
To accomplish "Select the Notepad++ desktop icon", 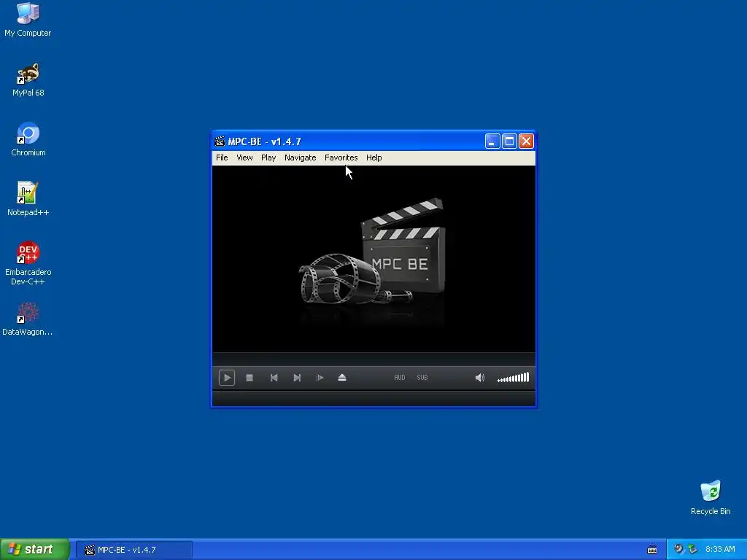I will [x=28, y=199].
